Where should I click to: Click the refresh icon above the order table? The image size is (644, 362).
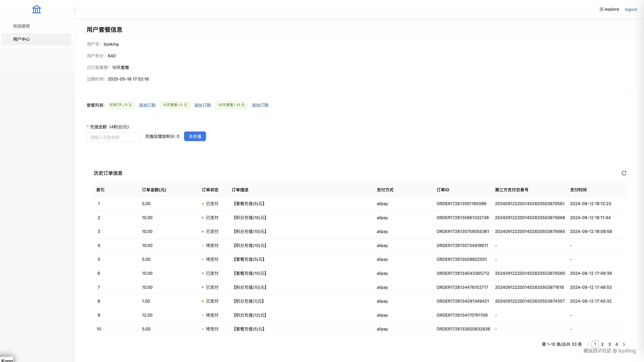pyautogui.click(x=624, y=173)
